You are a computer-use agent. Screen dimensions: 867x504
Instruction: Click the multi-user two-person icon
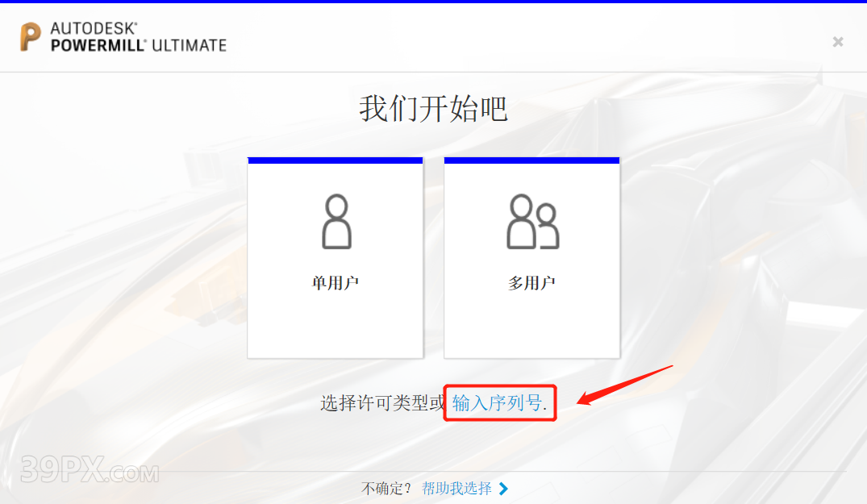tap(533, 222)
